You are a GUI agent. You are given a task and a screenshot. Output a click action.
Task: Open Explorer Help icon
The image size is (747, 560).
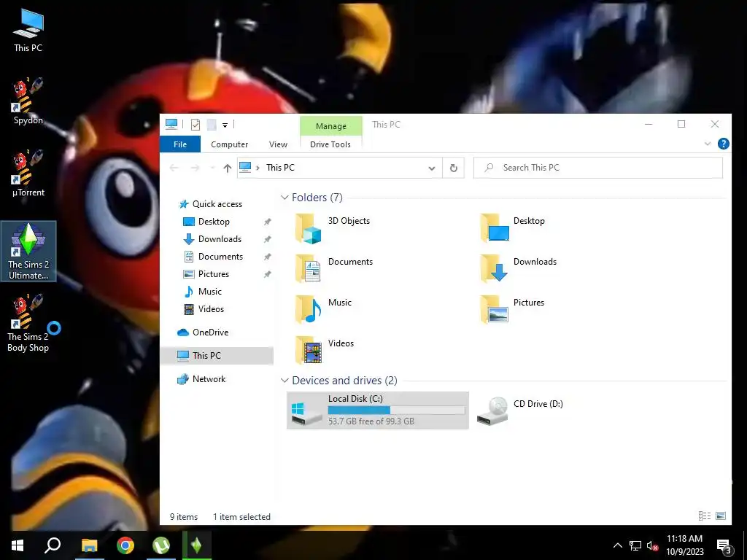[723, 144]
